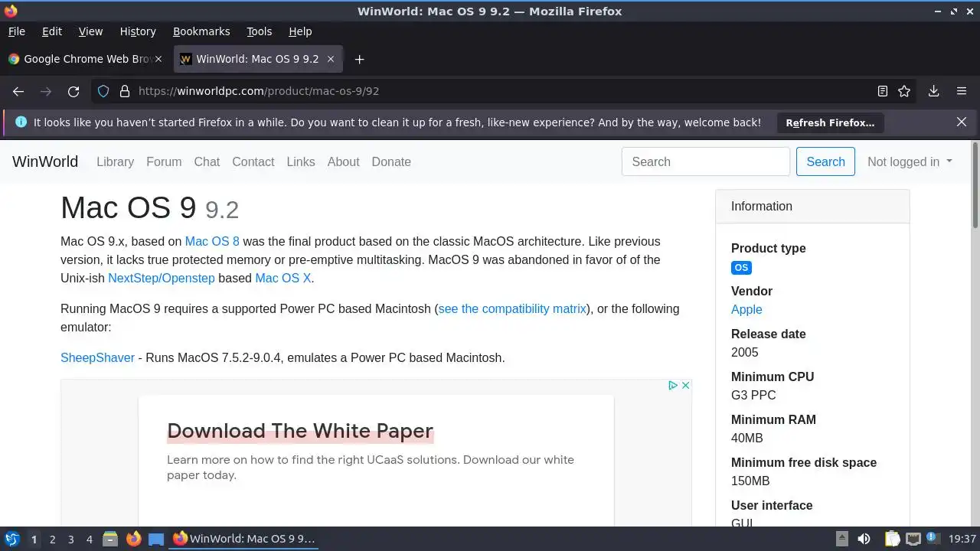The height and width of the screenshot is (551, 980).
Task: Follow the Mac OS 8 link
Action: tap(212, 241)
